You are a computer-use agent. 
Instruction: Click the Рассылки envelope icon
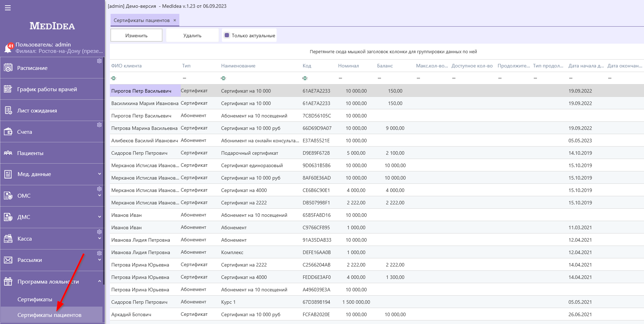[8, 260]
